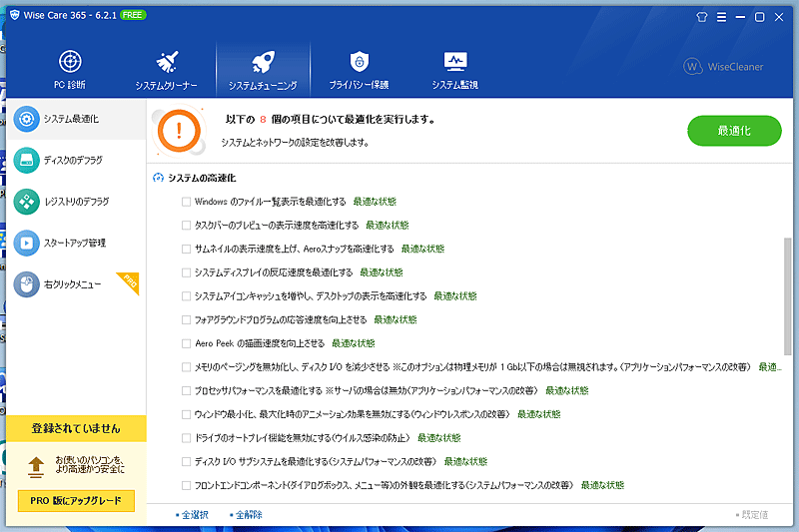Open レジストリのデフラグ sidebar item
This screenshot has height=532, width=799.
tap(76, 202)
